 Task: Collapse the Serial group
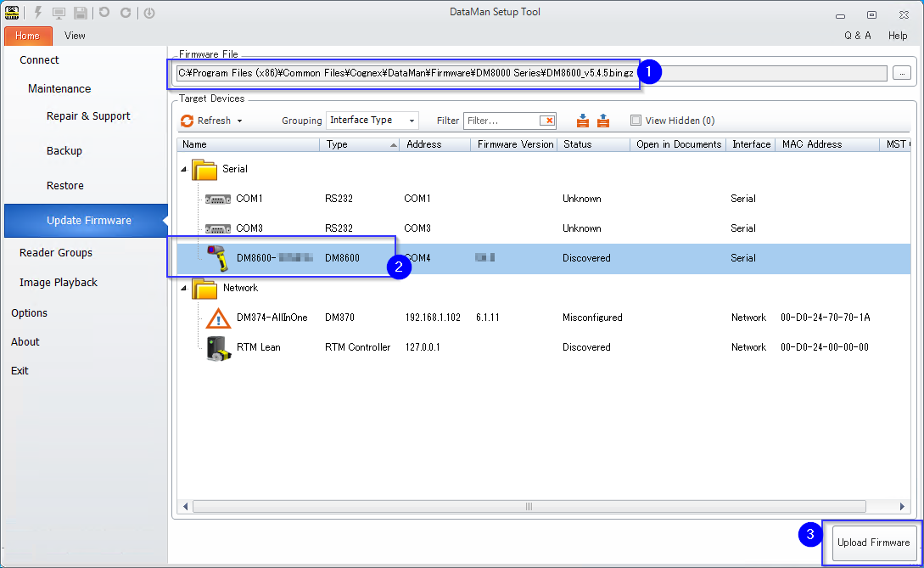184,169
